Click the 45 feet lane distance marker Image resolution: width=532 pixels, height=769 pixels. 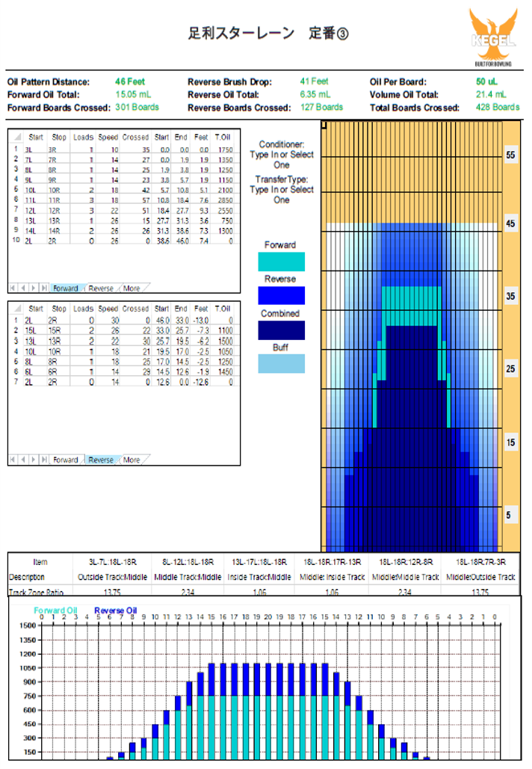[x=511, y=223]
